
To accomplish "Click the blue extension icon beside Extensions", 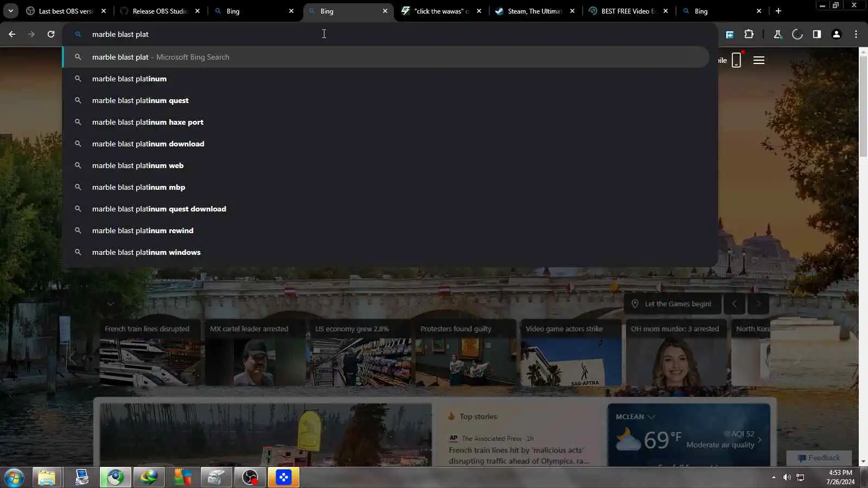I will 730,35.
